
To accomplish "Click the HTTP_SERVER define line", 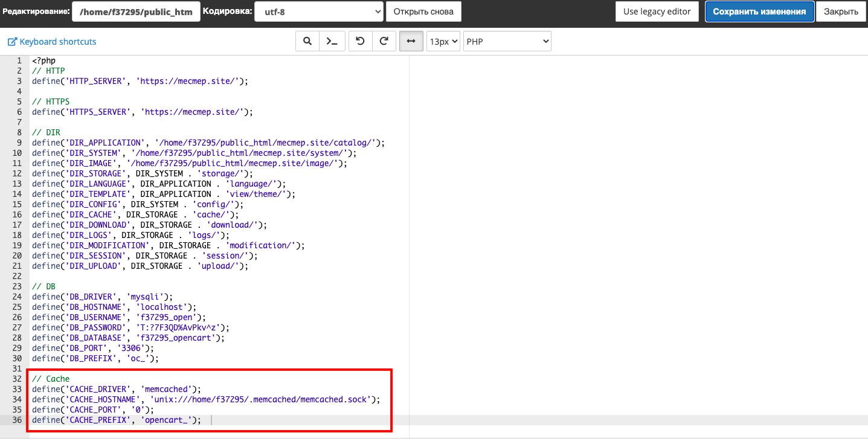I will point(140,81).
